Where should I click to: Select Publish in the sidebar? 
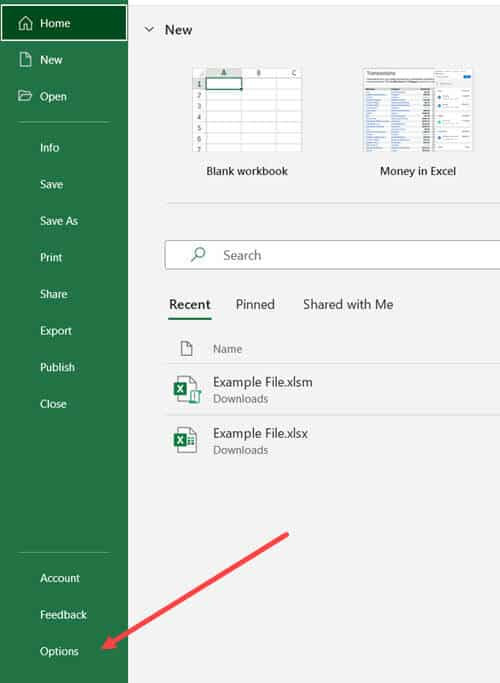tap(57, 367)
